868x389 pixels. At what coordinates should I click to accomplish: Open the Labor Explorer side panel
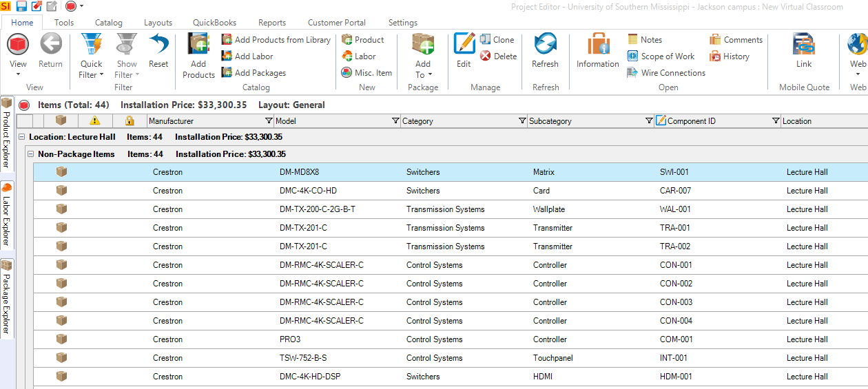(x=7, y=215)
